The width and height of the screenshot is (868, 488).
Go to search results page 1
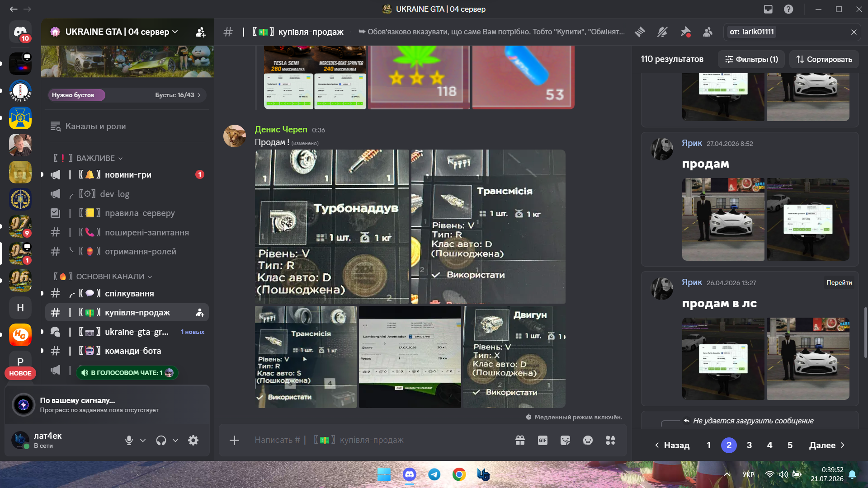[x=709, y=446]
